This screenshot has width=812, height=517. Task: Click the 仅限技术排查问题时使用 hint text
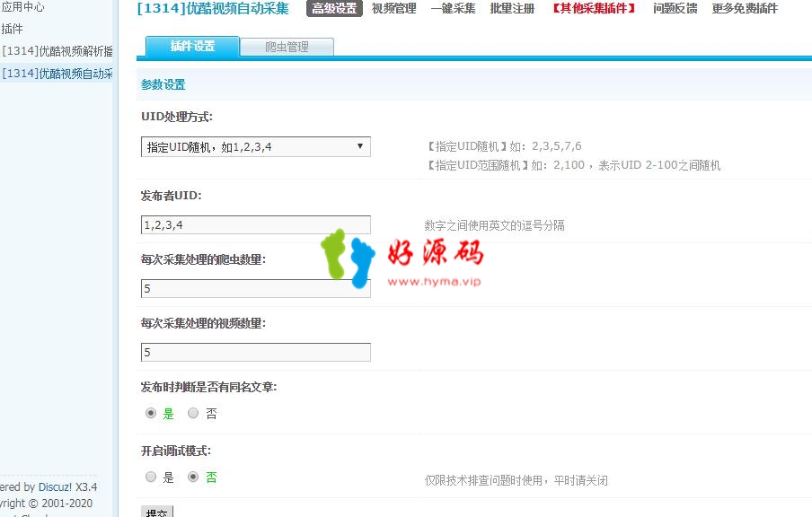pyautogui.click(x=516, y=480)
